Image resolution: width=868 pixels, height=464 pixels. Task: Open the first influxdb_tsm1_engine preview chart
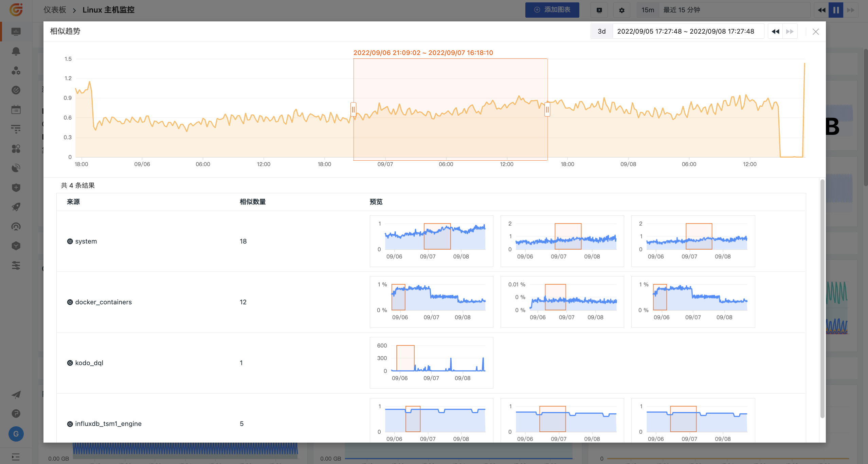[431, 420]
